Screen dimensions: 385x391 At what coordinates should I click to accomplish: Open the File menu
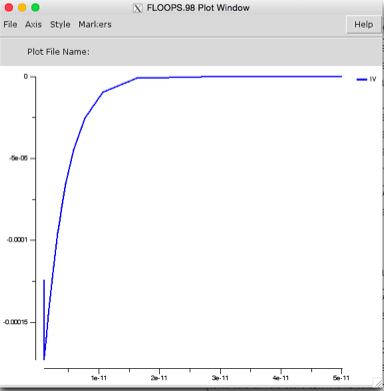[x=10, y=24]
